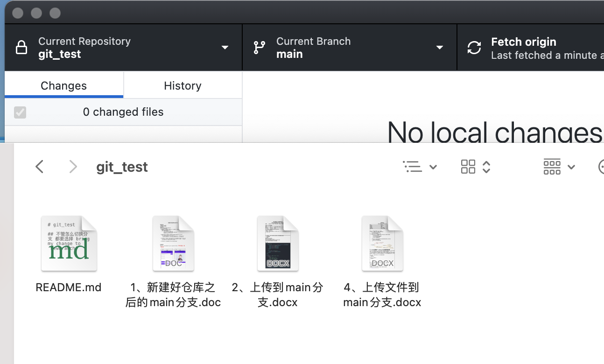Select the list view icon in Finder toolbar
The width and height of the screenshot is (604, 364).
pos(413,167)
